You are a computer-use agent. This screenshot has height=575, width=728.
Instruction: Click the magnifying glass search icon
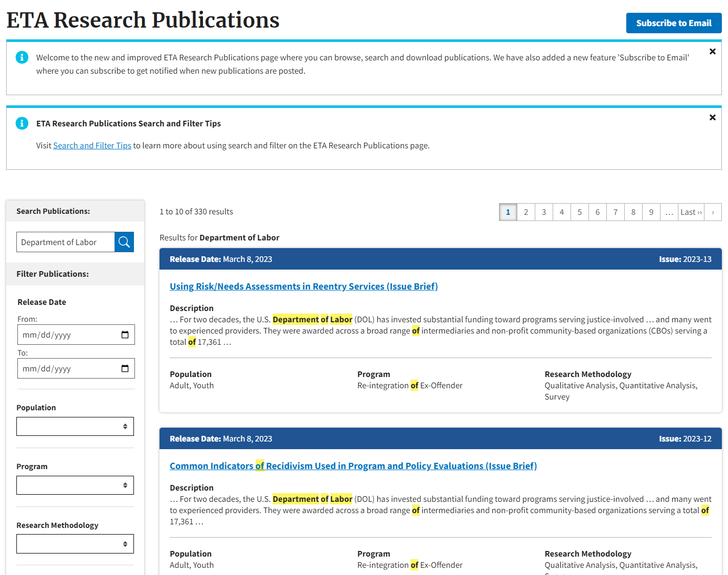[x=124, y=242]
